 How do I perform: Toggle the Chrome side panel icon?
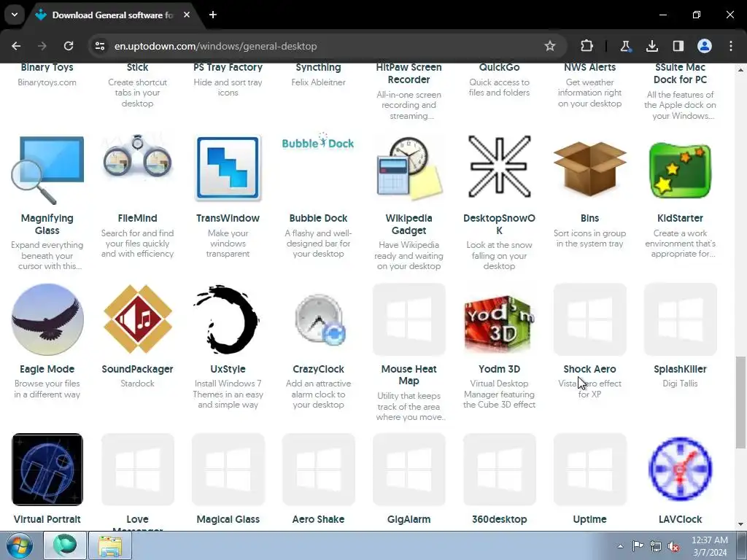[678, 46]
